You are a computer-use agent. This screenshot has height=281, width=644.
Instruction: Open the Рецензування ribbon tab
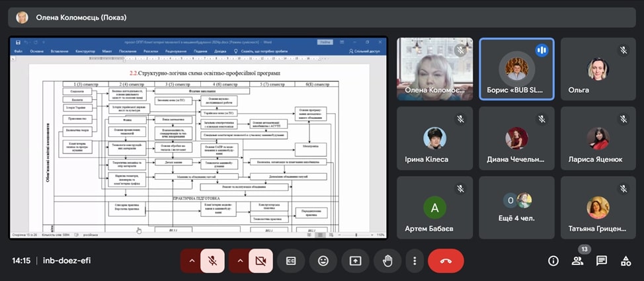tap(176, 52)
